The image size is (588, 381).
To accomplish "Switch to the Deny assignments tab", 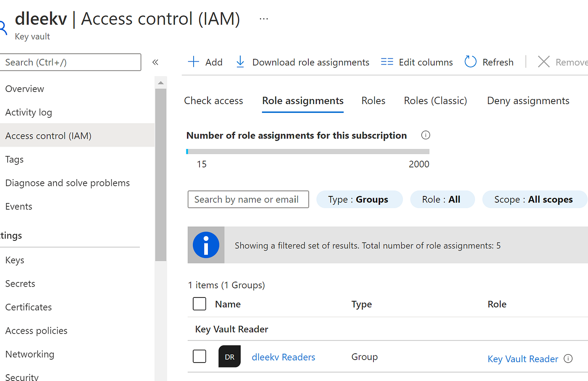I will [528, 101].
